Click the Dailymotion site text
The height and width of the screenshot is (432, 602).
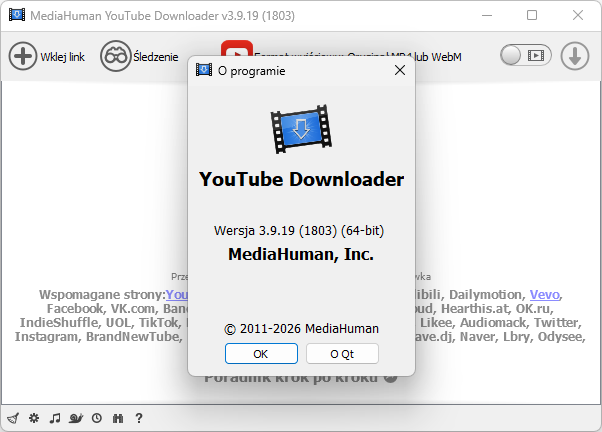coord(488,295)
